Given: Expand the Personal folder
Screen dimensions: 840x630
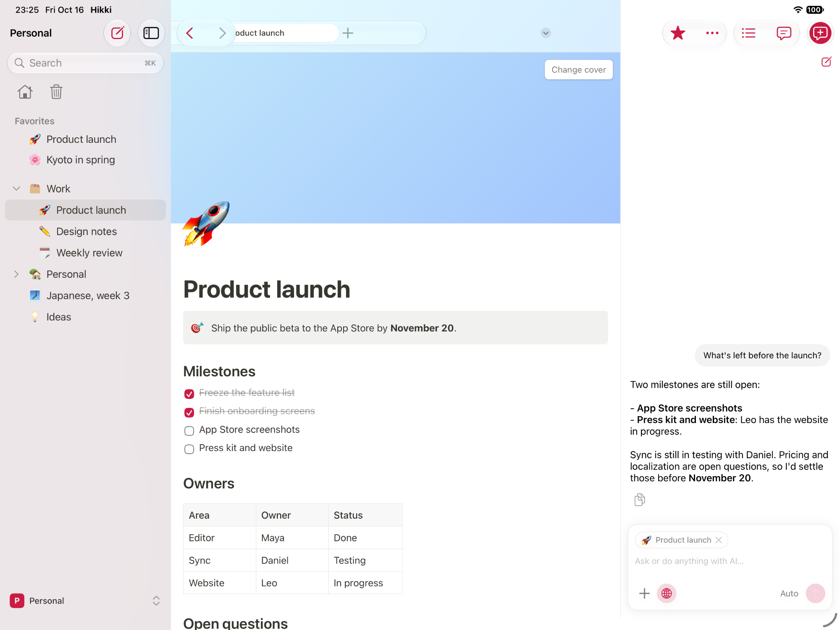Looking at the screenshot, I should pyautogui.click(x=16, y=274).
